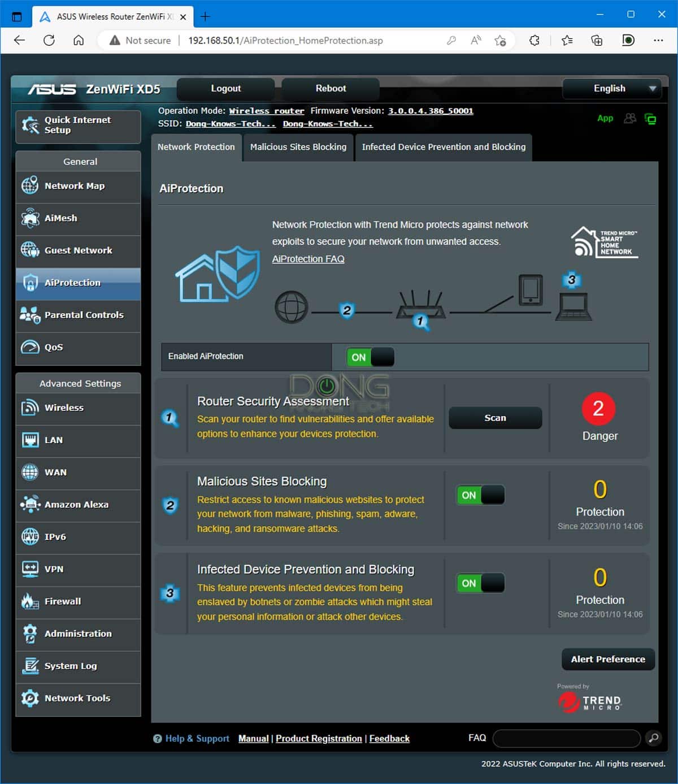Click the Guest Network icon
This screenshot has width=678, height=784.
click(x=30, y=250)
